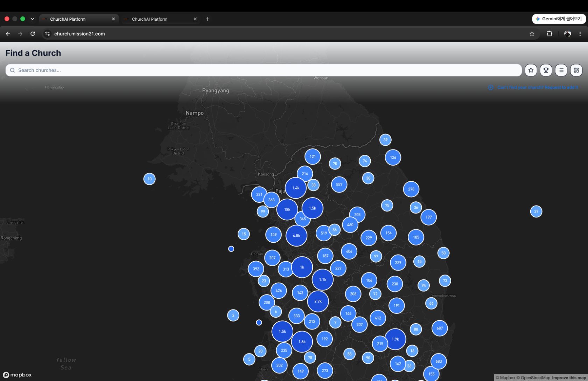Open the 302 cluster marker
This screenshot has width=588, height=381.
coord(279,365)
